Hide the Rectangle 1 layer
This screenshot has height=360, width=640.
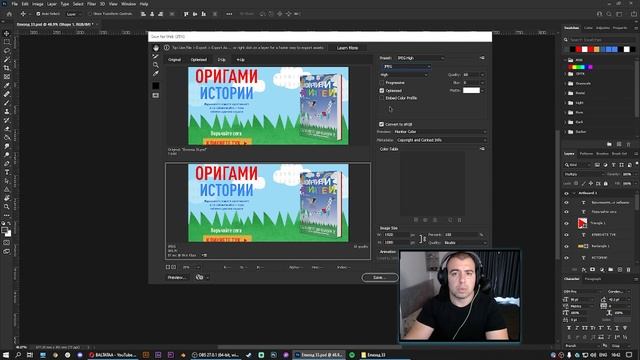[x=566, y=247]
